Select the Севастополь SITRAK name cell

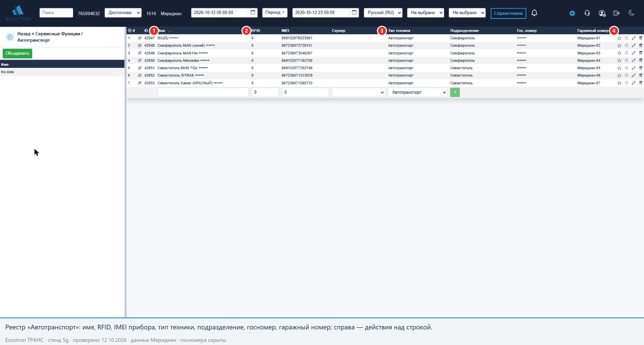pos(181,76)
